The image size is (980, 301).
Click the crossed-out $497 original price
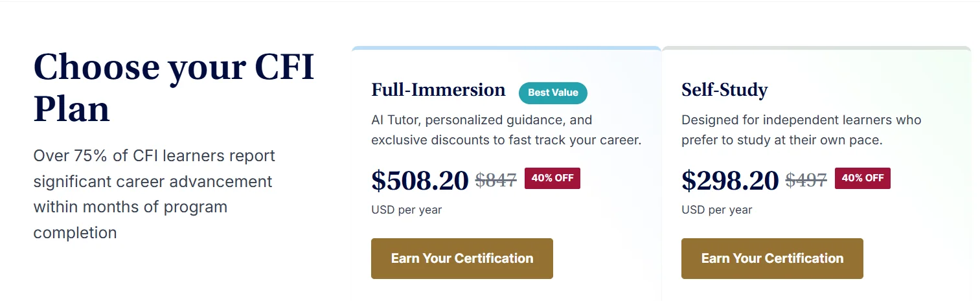coord(806,180)
